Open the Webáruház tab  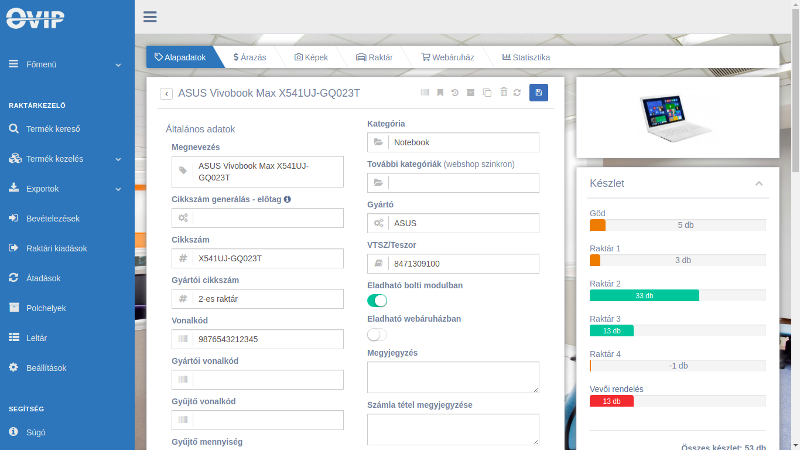coord(447,57)
